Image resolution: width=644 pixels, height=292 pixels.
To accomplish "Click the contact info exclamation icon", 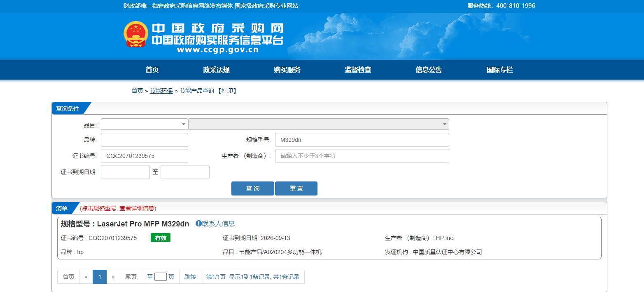I will click(198, 224).
